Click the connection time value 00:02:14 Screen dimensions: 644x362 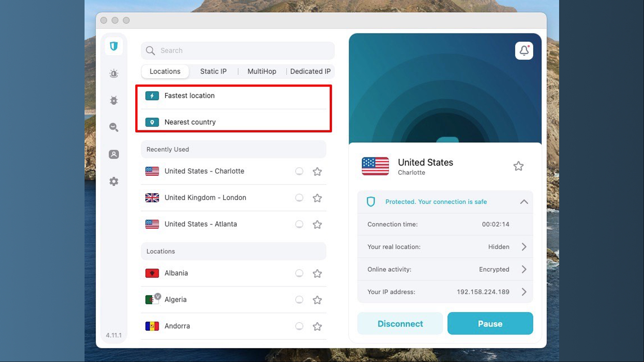495,224
